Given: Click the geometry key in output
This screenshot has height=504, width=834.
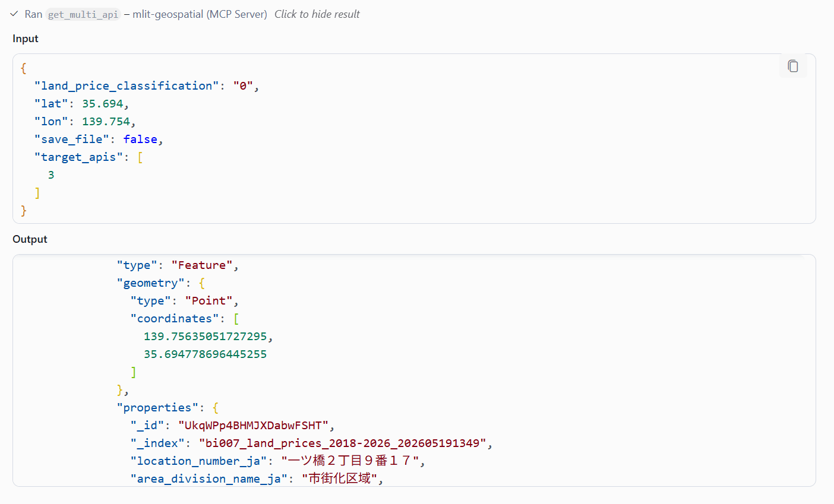Looking at the screenshot, I should click(x=151, y=283).
